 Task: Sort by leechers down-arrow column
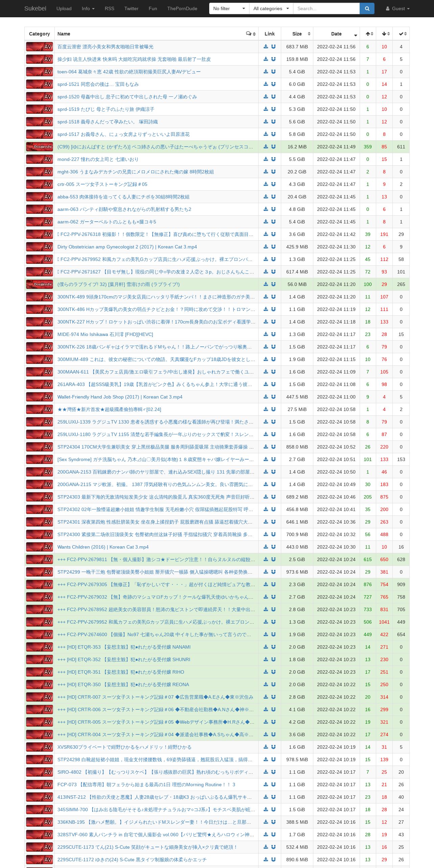(x=385, y=34)
